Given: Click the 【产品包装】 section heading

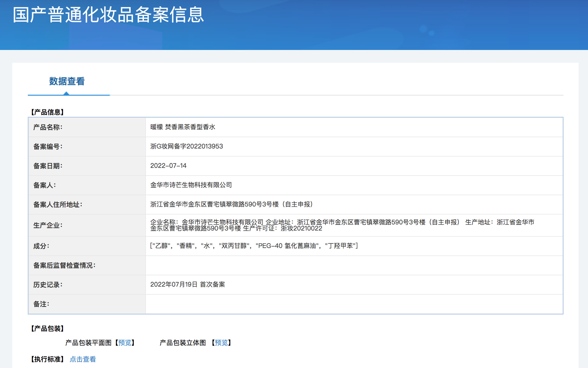Looking at the screenshot, I should pyautogui.click(x=47, y=329).
